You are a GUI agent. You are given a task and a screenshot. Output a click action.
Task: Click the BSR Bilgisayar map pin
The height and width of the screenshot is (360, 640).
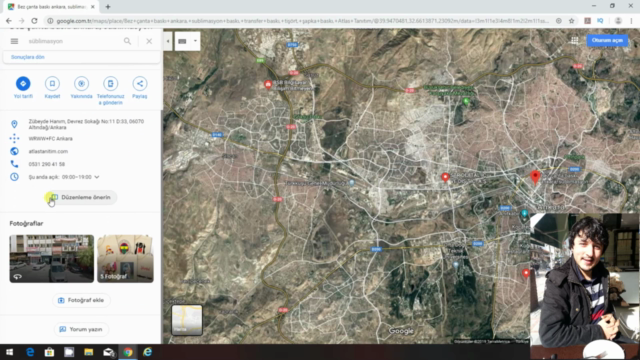pyautogui.click(x=268, y=84)
